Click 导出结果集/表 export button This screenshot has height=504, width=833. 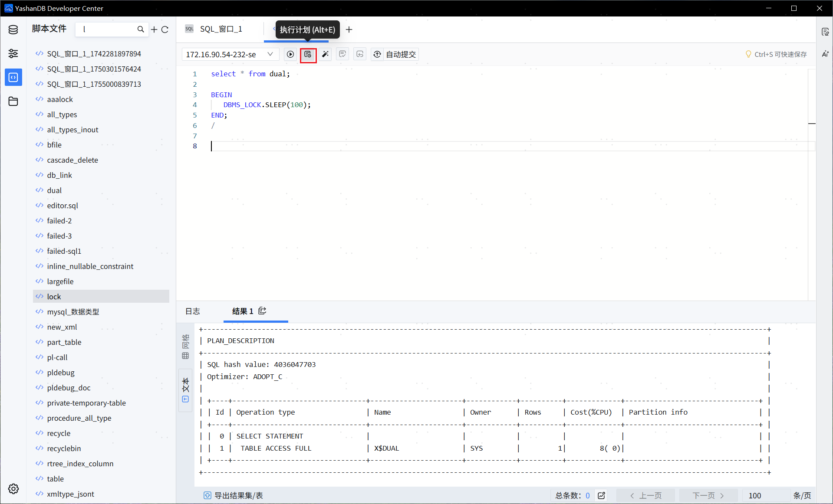point(234,495)
